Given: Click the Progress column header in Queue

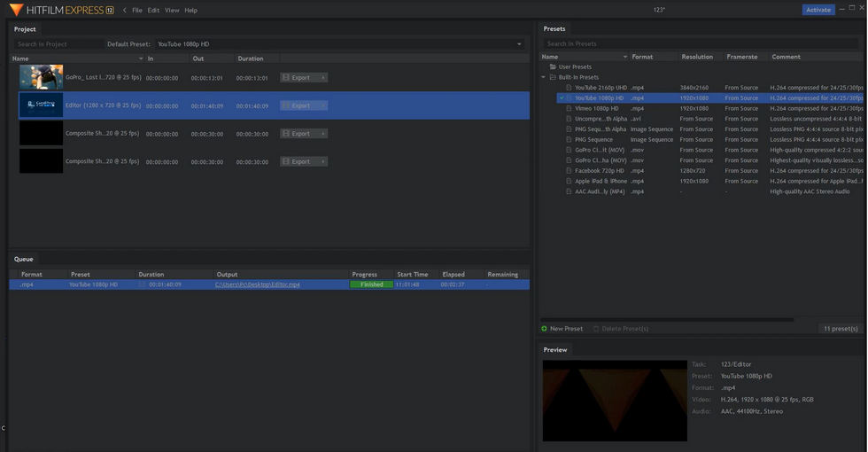Looking at the screenshot, I should [364, 274].
